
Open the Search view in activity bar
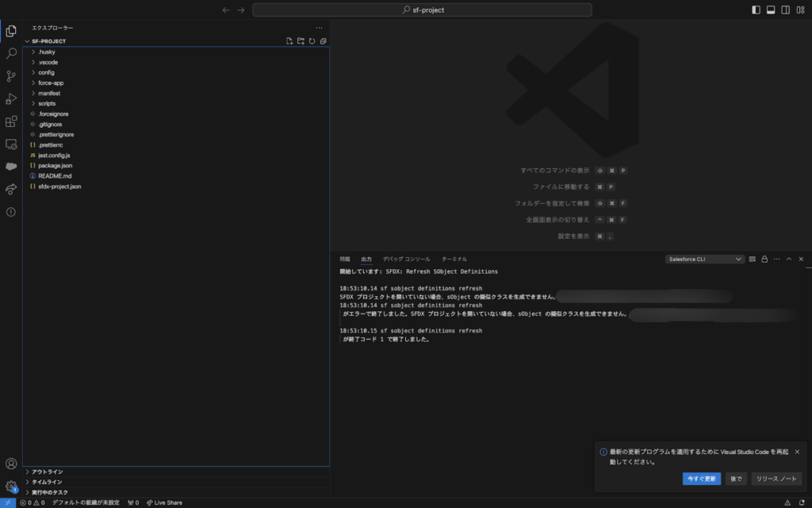click(11, 53)
